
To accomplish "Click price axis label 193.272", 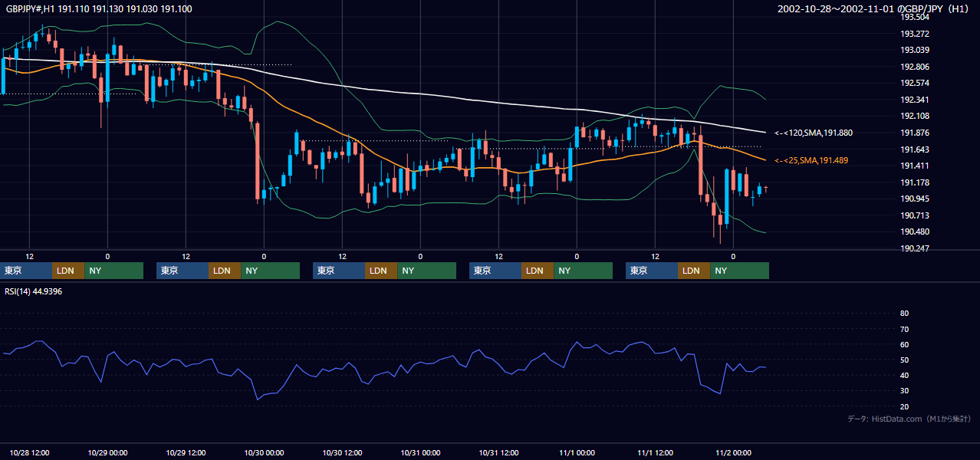I will pos(915,34).
